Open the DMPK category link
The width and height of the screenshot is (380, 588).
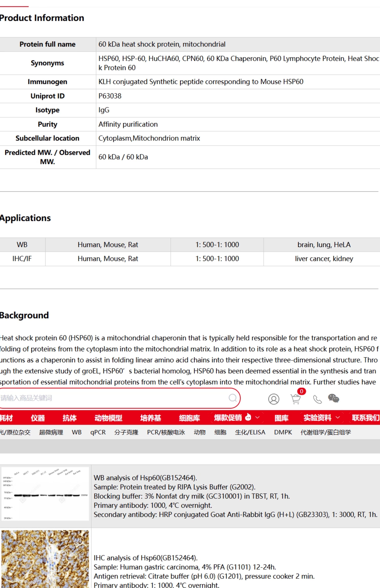[283, 432]
